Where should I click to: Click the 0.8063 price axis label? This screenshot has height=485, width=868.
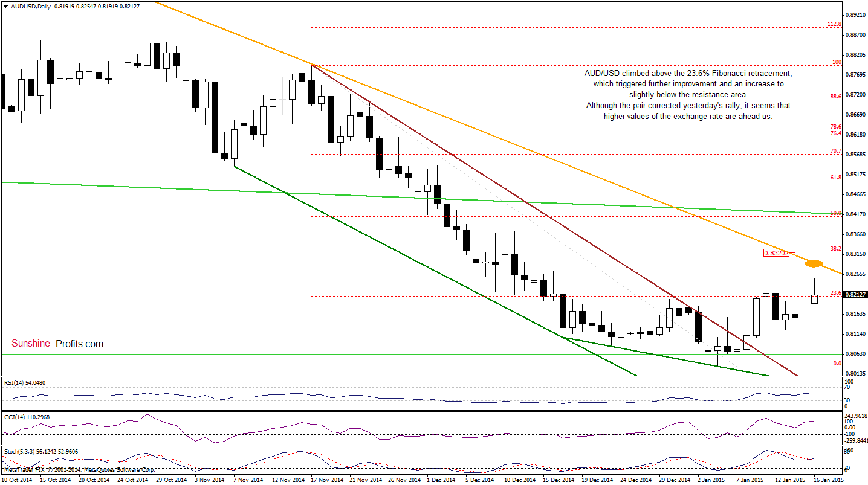click(x=855, y=353)
